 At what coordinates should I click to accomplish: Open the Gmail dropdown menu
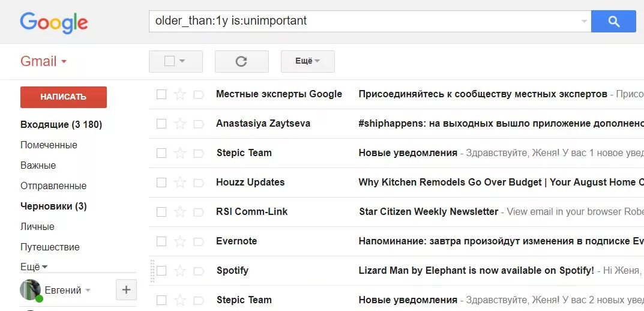[x=43, y=61]
